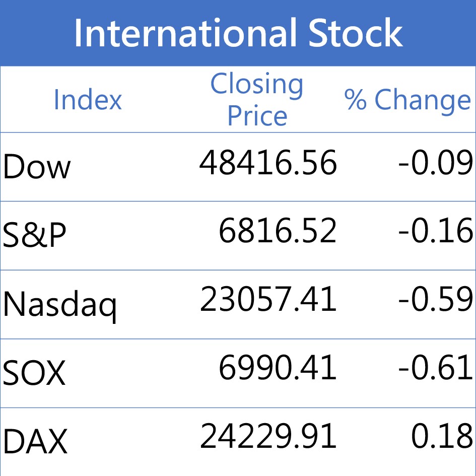Select the DAX closing price 24229.91
Image resolution: width=476 pixels, height=476 pixels.
[x=268, y=437]
